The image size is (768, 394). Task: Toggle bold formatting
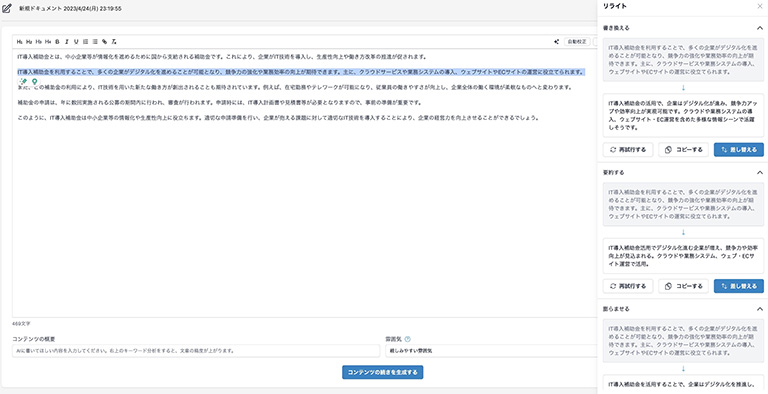[57, 42]
